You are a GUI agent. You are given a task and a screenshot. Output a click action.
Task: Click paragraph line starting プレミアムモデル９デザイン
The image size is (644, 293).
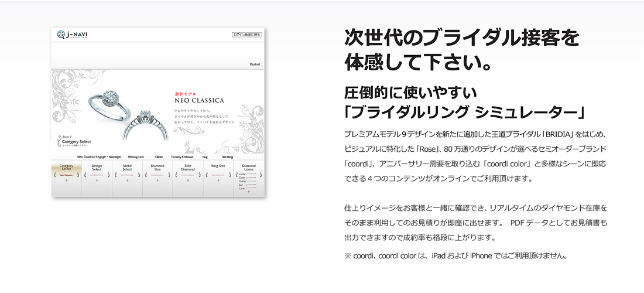pos(475,134)
